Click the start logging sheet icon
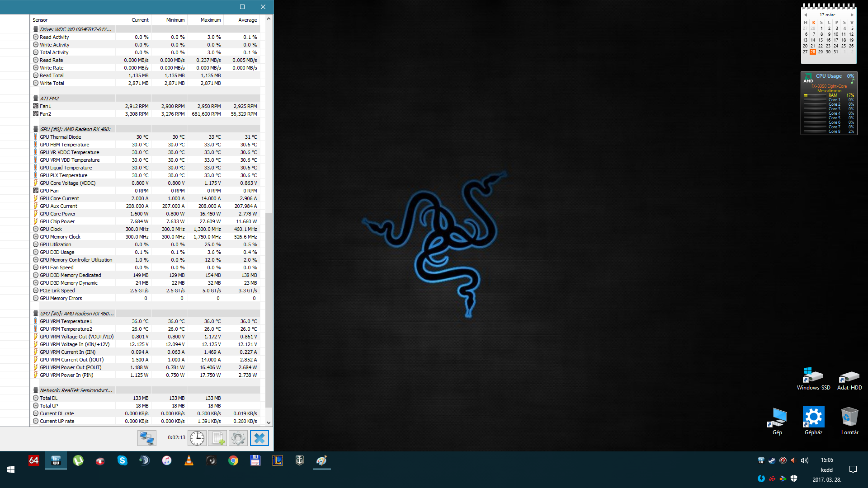The width and height of the screenshot is (868, 488). coord(217,438)
